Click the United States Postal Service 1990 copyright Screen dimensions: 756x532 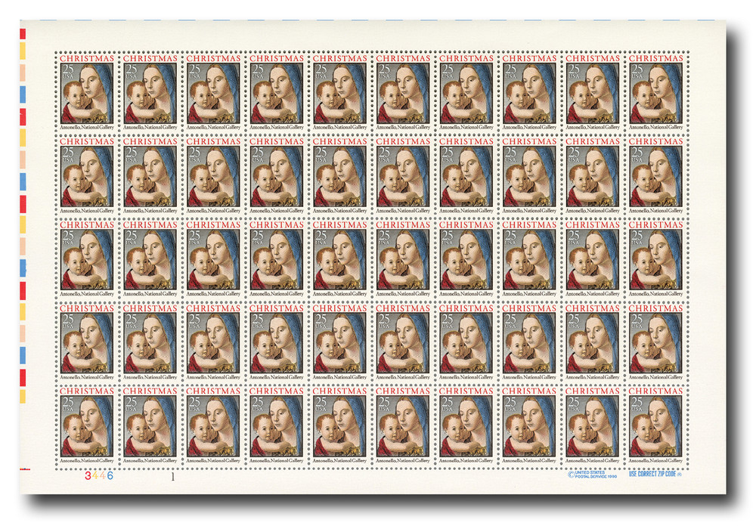click(593, 475)
